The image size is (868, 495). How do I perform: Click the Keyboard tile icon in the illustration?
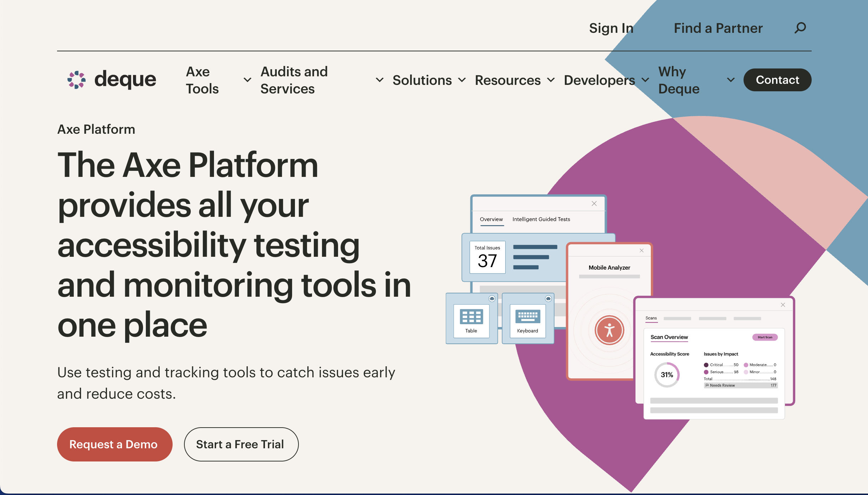click(x=527, y=316)
